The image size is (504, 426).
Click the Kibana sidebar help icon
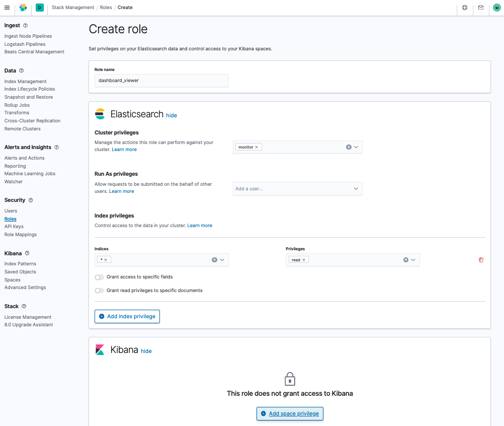tap(27, 253)
